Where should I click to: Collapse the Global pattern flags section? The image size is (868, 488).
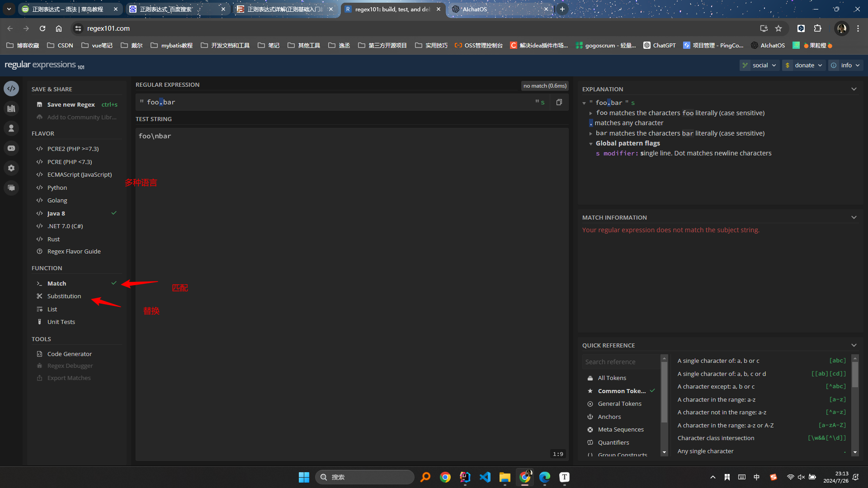point(590,144)
